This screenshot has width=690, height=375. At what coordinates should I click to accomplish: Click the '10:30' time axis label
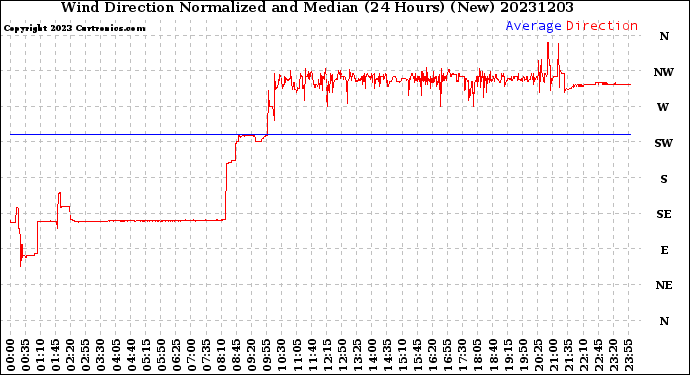(x=282, y=355)
